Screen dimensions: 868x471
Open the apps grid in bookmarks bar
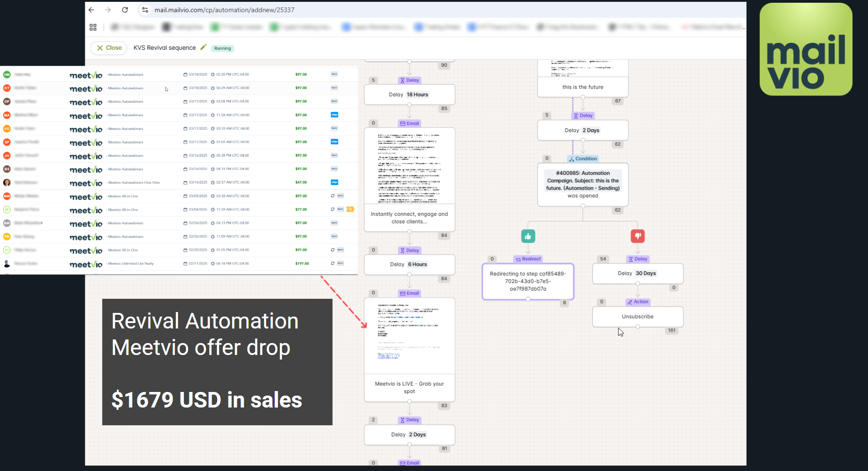(93, 27)
